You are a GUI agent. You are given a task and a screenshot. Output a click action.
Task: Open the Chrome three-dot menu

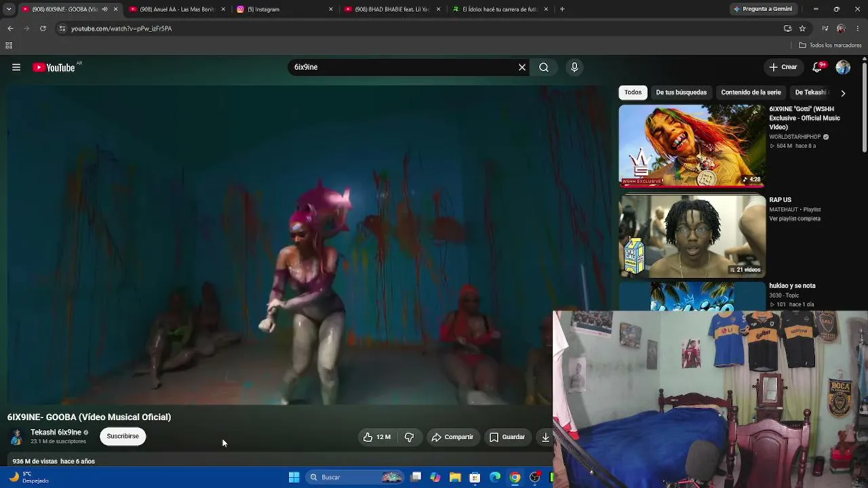click(858, 28)
